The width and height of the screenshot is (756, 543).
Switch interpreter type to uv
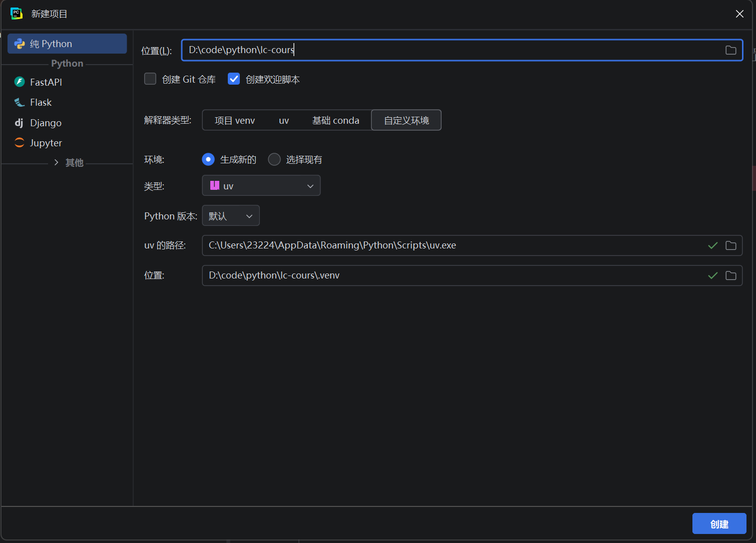(x=284, y=120)
